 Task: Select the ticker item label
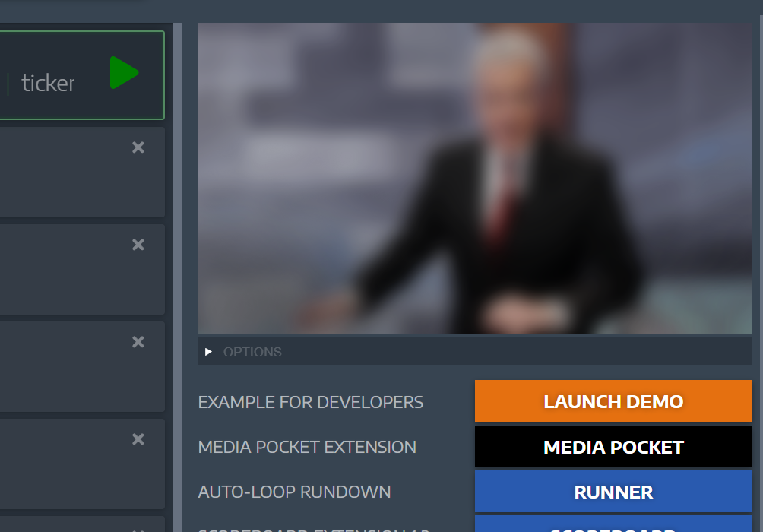tap(48, 84)
